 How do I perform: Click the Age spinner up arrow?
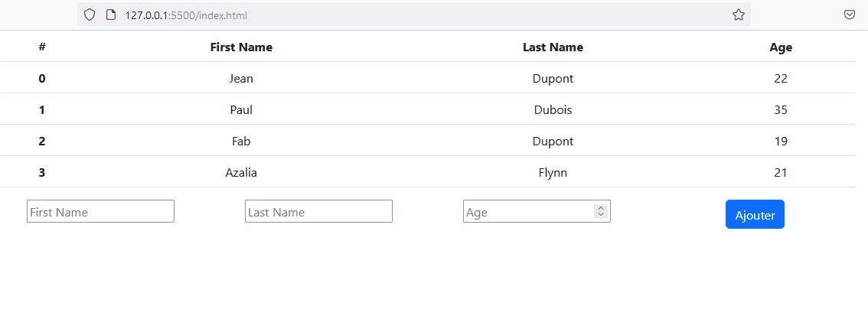coord(601,208)
